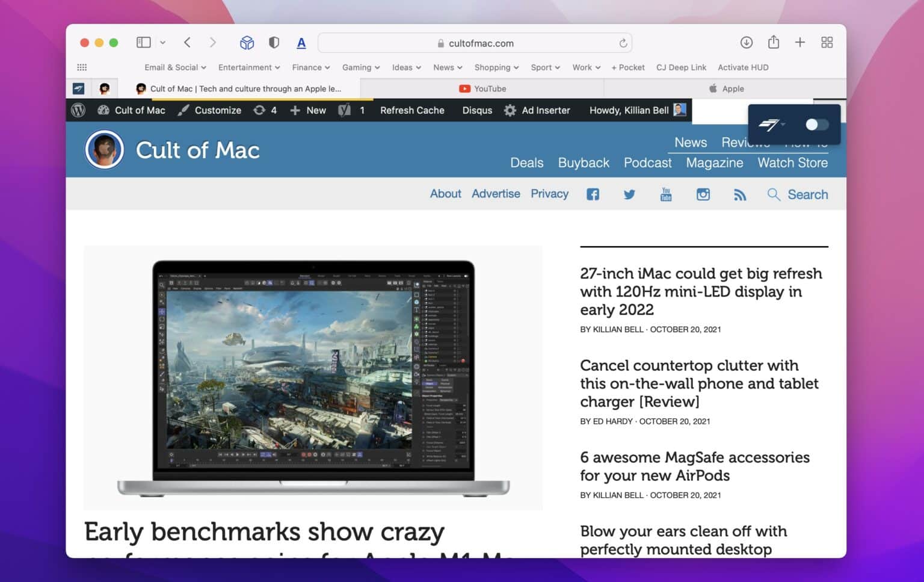Open the sidebar chevron dropdown menu
924x582 pixels.
[162, 42]
